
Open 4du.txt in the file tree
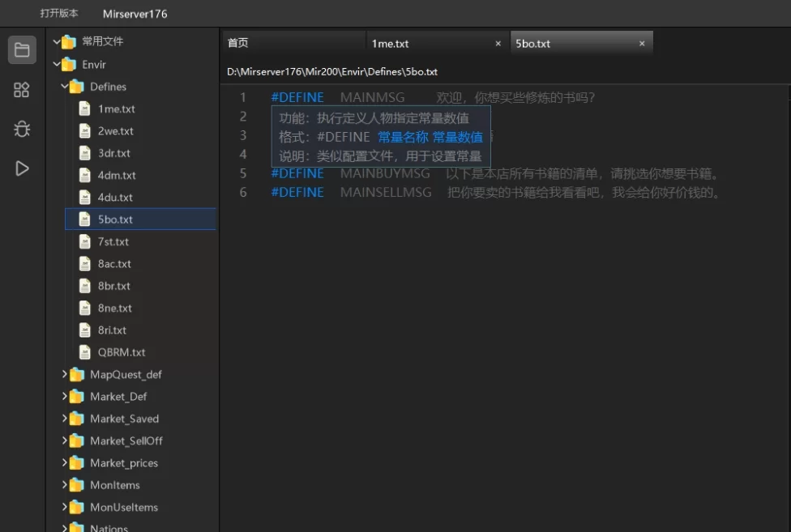click(x=115, y=198)
